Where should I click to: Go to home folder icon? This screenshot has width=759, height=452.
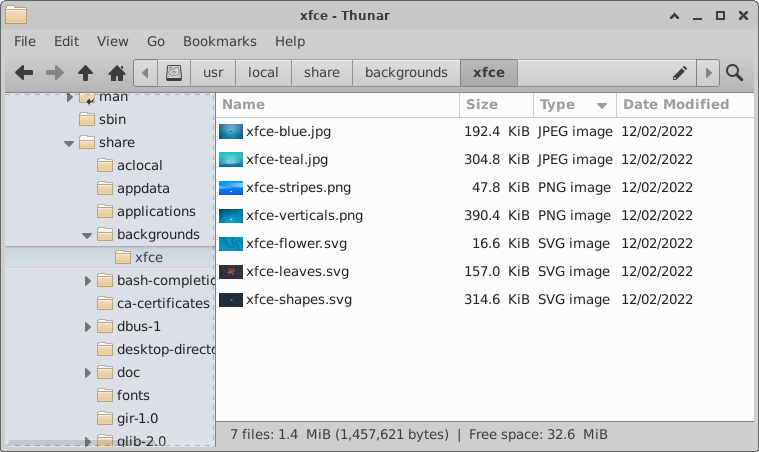[117, 73]
